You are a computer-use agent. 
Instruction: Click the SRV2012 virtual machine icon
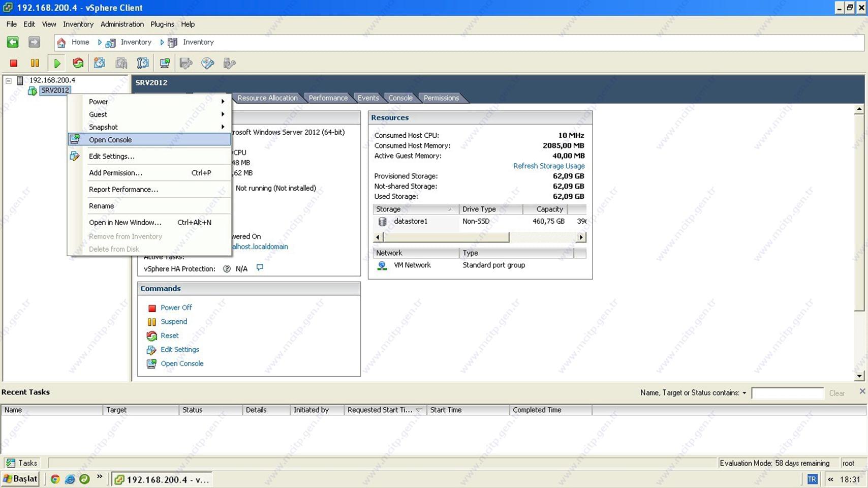pos(33,90)
